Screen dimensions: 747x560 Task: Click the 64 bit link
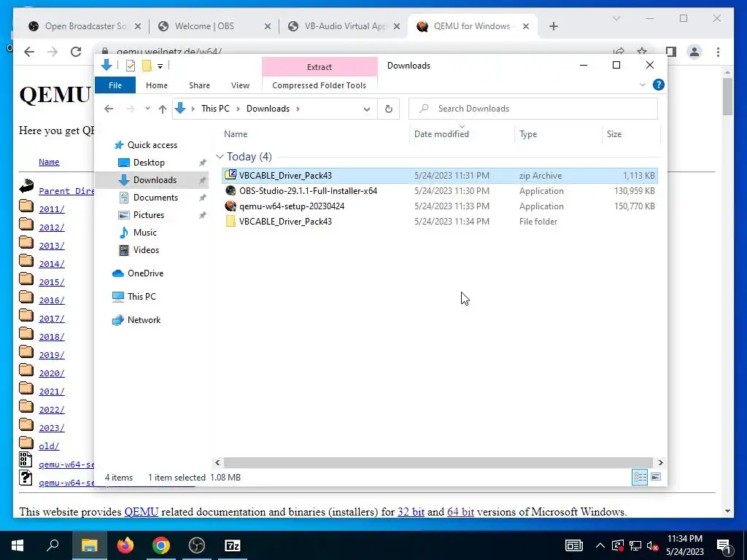[460, 512]
